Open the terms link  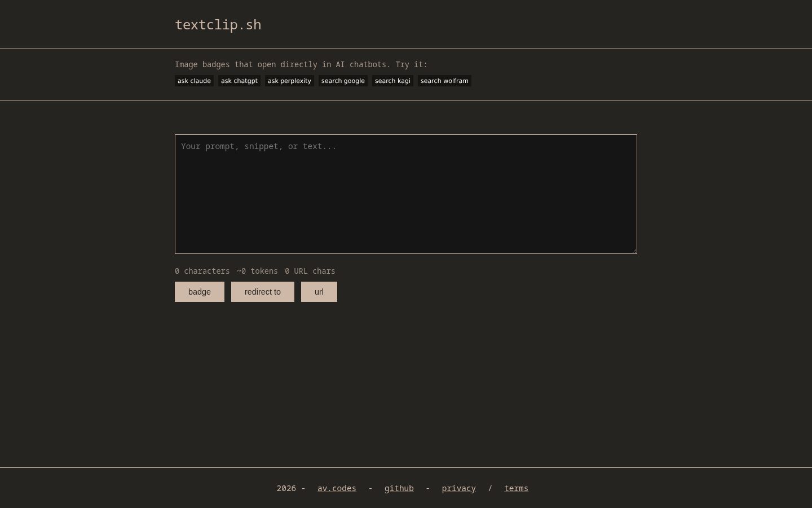tap(516, 488)
